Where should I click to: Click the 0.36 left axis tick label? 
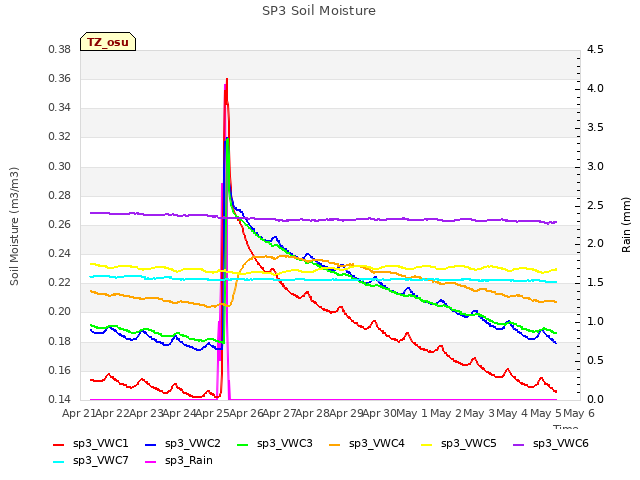click(60, 79)
